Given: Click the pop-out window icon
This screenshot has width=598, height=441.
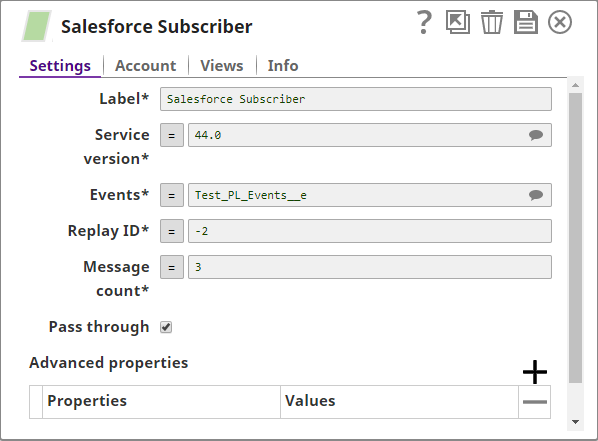Looking at the screenshot, I should click(x=458, y=22).
